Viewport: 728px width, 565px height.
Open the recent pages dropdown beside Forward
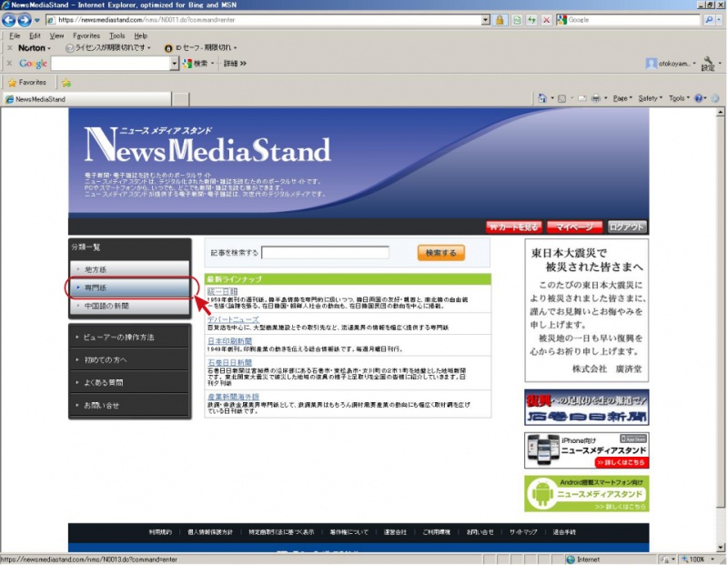pos(37,20)
